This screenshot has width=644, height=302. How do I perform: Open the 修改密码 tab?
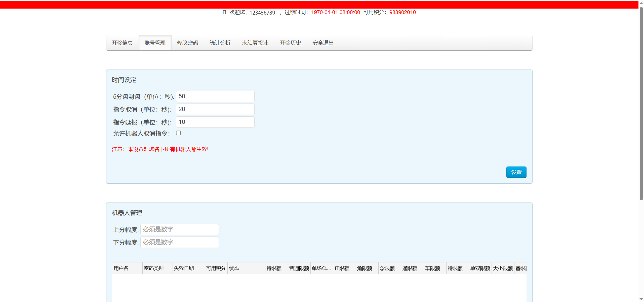click(x=187, y=43)
